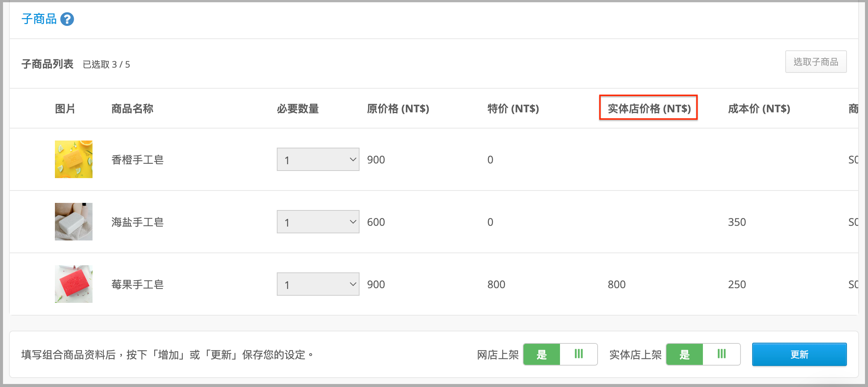Click the 原价格 (NT$) column header

coord(398,109)
